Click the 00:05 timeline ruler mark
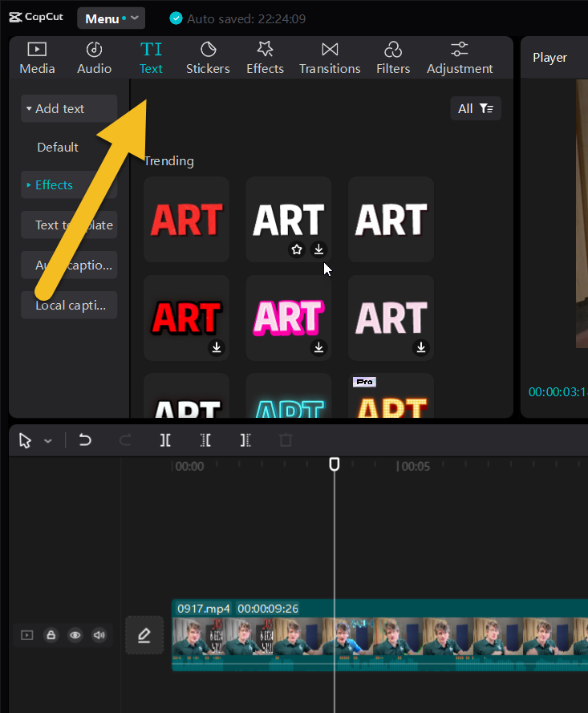 tap(416, 467)
